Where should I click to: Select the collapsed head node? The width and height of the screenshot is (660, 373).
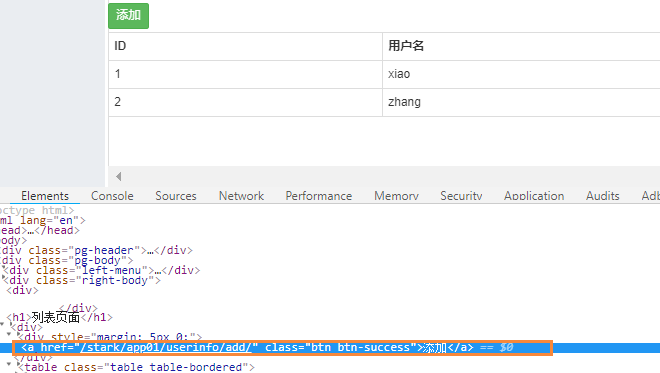pyautogui.click(x=40, y=230)
